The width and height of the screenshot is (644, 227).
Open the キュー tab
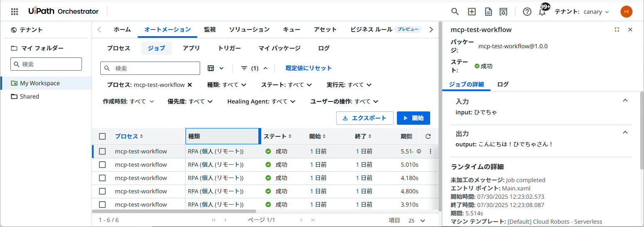[292, 30]
